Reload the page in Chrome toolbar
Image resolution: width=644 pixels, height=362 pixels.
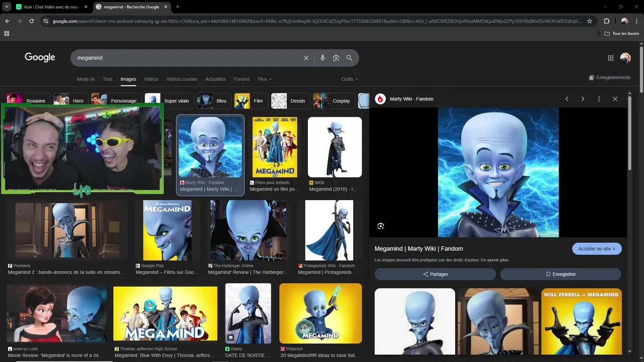click(31, 21)
